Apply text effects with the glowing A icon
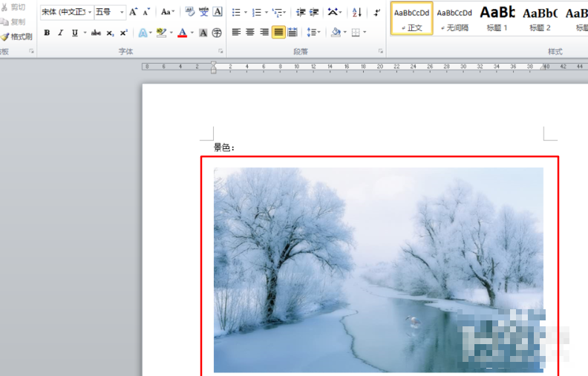This screenshot has width=588, height=376. coord(143,33)
